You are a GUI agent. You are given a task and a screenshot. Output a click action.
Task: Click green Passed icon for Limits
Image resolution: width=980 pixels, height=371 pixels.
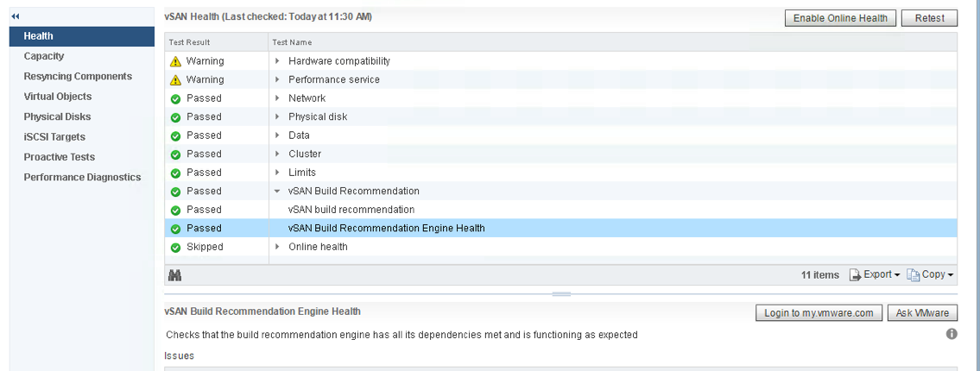click(x=175, y=173)
